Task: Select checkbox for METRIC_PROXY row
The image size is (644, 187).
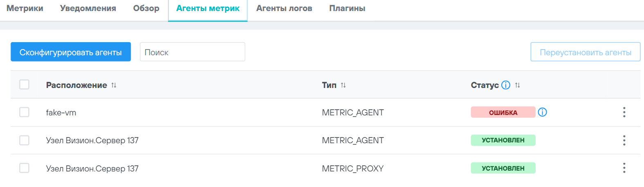Action: pyautogui.click(x=25, y=168)
